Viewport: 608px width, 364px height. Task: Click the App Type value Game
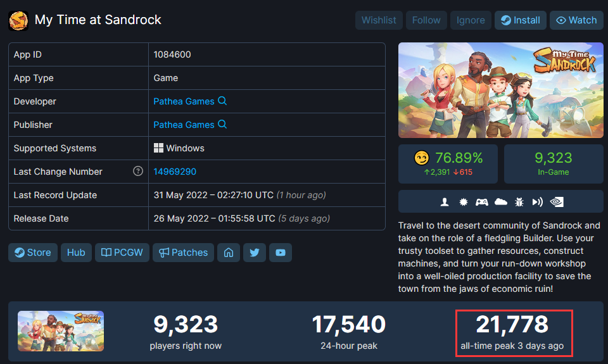(x=165, y=78)
